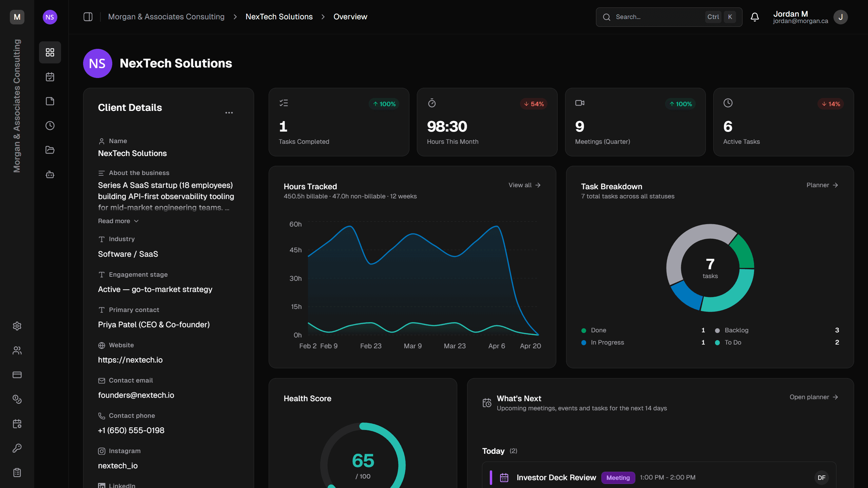Click the Meeting tag badge

coord(618,477)
